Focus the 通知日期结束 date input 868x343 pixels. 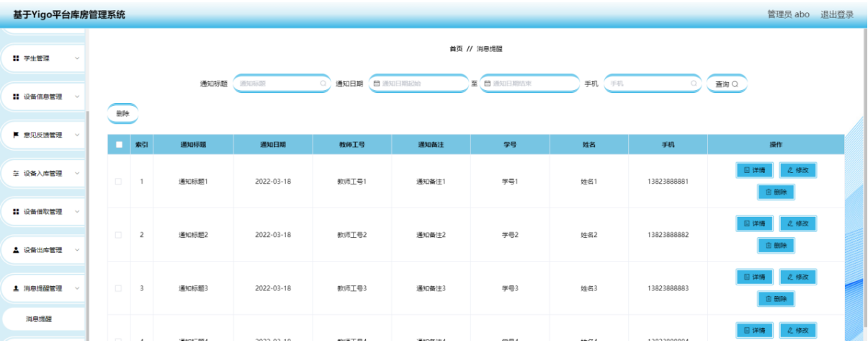(x=529, y=84)
